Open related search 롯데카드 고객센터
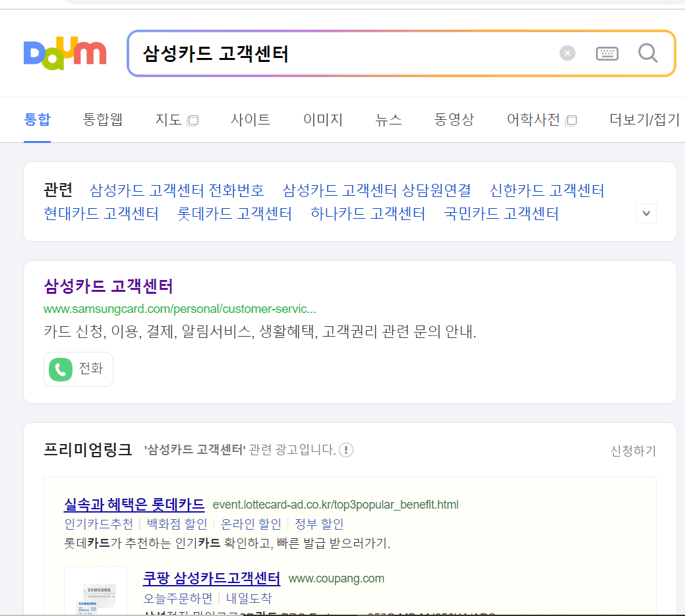This screenshot has height=616, width=685. (234, 213)
